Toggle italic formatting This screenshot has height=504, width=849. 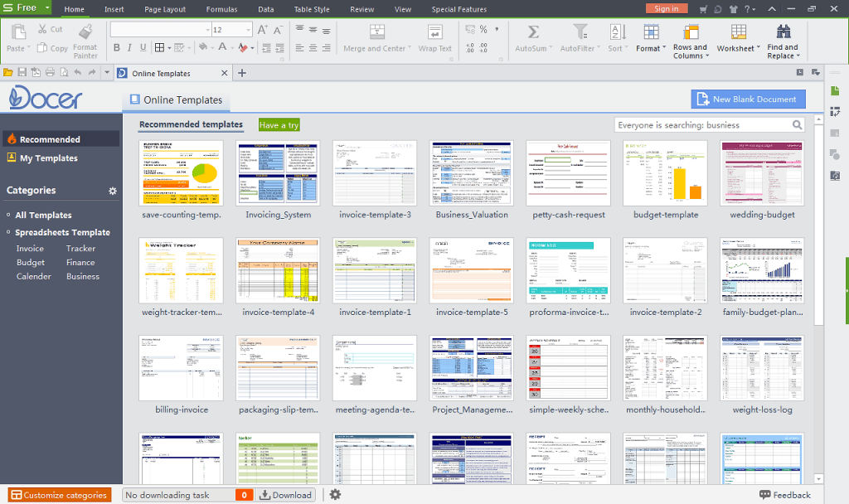[x=129, y=48]
